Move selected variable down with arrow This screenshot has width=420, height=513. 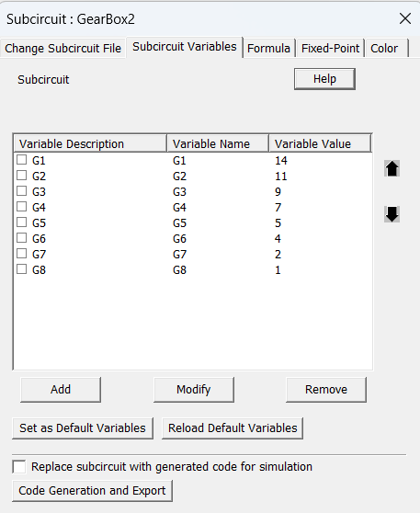tap(392, 214)
